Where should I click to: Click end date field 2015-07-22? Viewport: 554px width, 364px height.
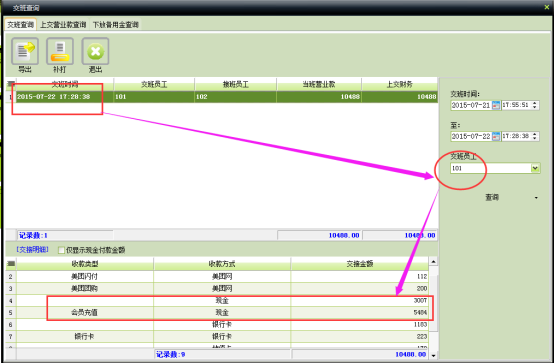click(x=471, y=136)
